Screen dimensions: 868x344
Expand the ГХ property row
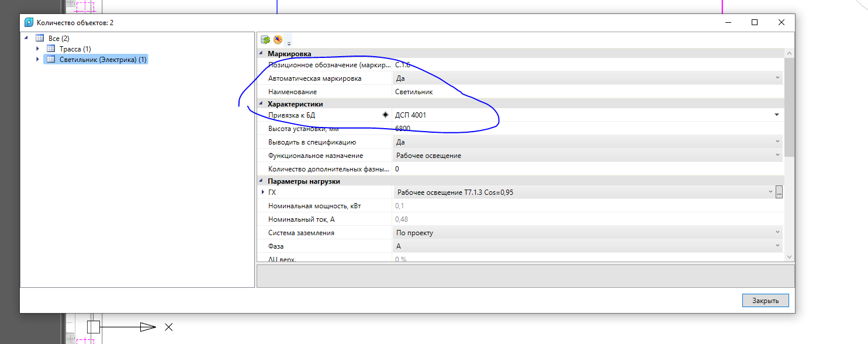(x=263, y=192)
